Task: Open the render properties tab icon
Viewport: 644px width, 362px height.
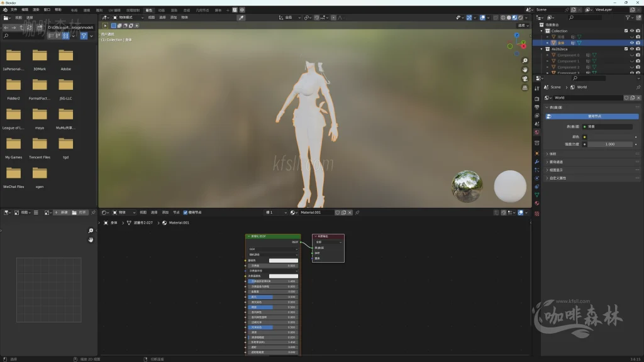Action: 537,99
